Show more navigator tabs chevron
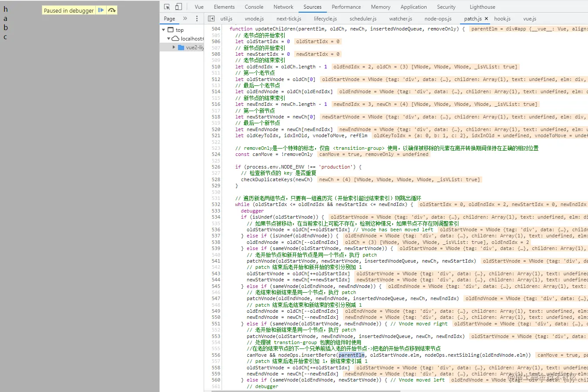This screenshot has height=392, width=588. tap(185, 19)
